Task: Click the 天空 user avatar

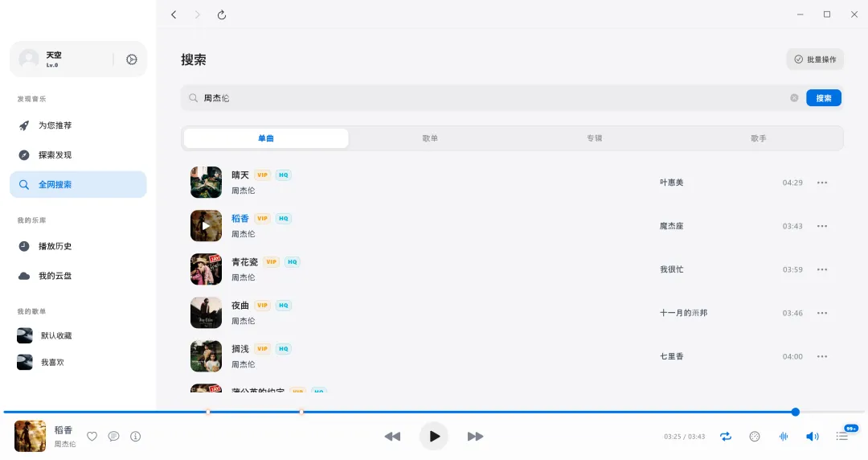Action: pos(29,59)
